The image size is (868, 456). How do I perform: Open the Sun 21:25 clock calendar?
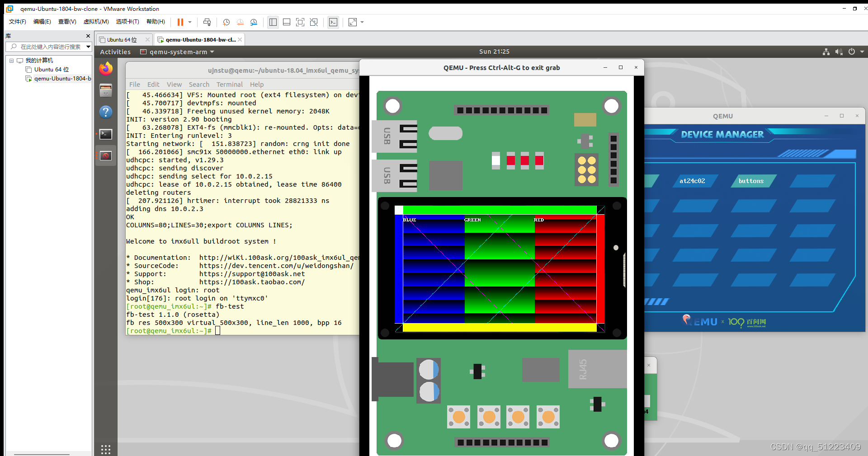tap(494, 52)
